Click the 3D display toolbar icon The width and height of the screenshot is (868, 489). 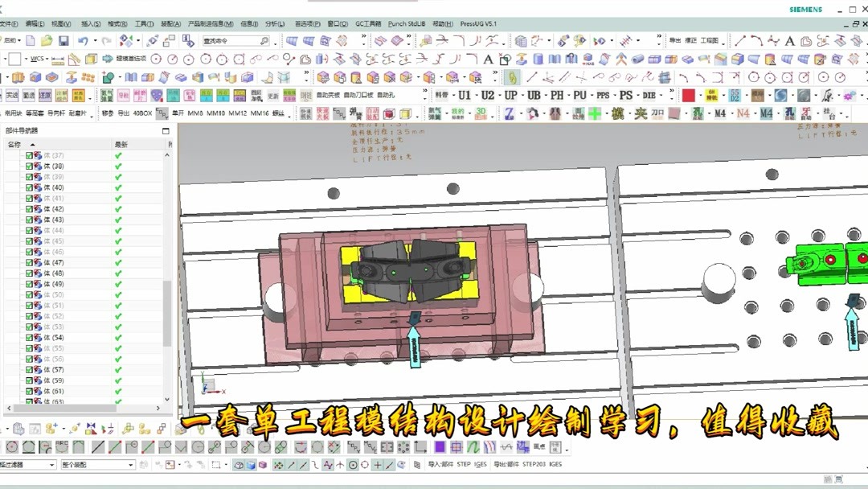coord(481,112)
